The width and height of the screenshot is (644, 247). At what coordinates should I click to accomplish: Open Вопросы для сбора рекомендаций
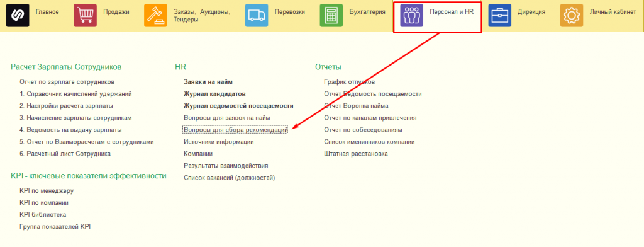click(235, 130)
